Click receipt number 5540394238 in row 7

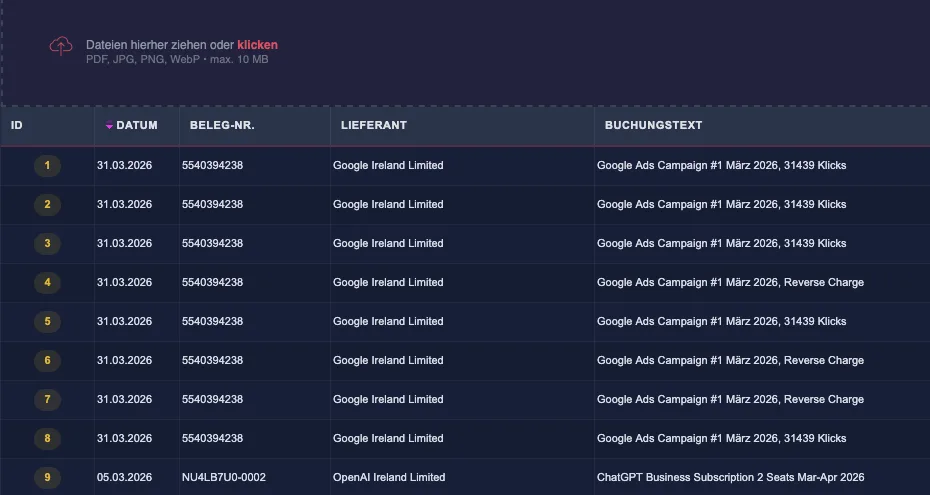click(x=212, y=400)
